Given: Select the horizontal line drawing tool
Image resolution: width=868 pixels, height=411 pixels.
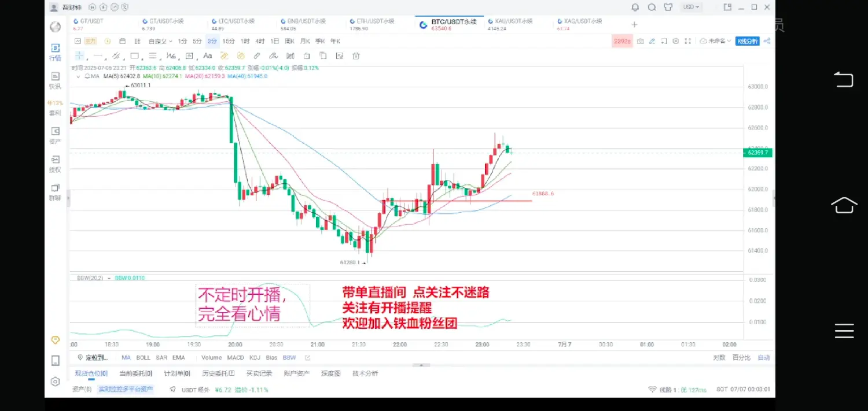Looking at the screenshot, I should coord(98,56).
